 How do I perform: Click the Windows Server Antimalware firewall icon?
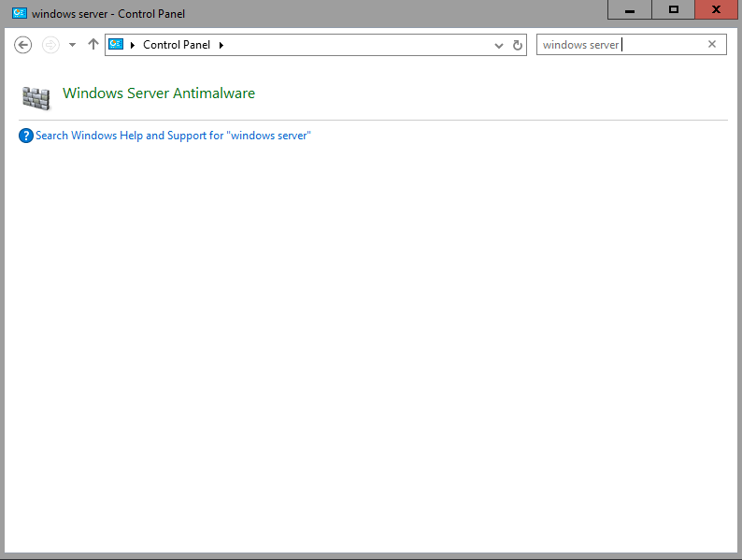pos(36,98)
